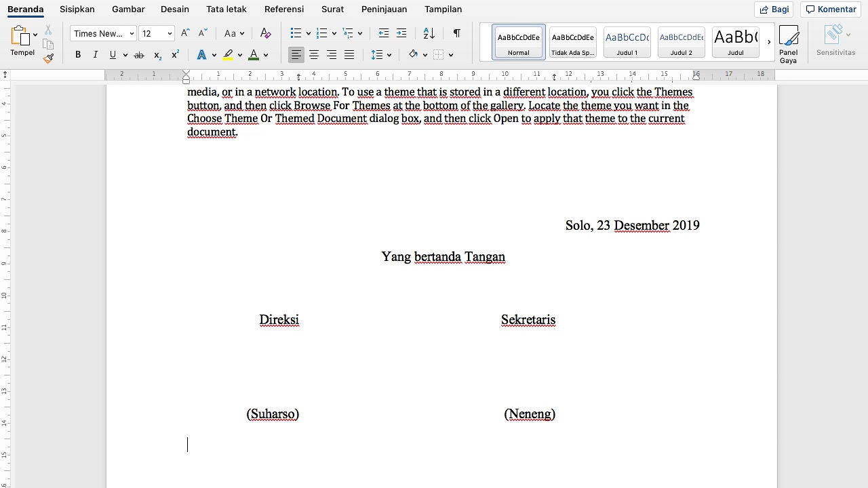
Task: Click the Sort A-Z icon
Action: click(x=429, y=33)
